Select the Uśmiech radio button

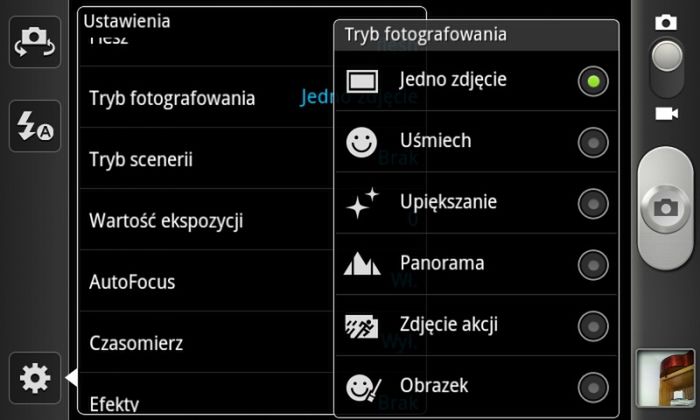pos(593,142)
